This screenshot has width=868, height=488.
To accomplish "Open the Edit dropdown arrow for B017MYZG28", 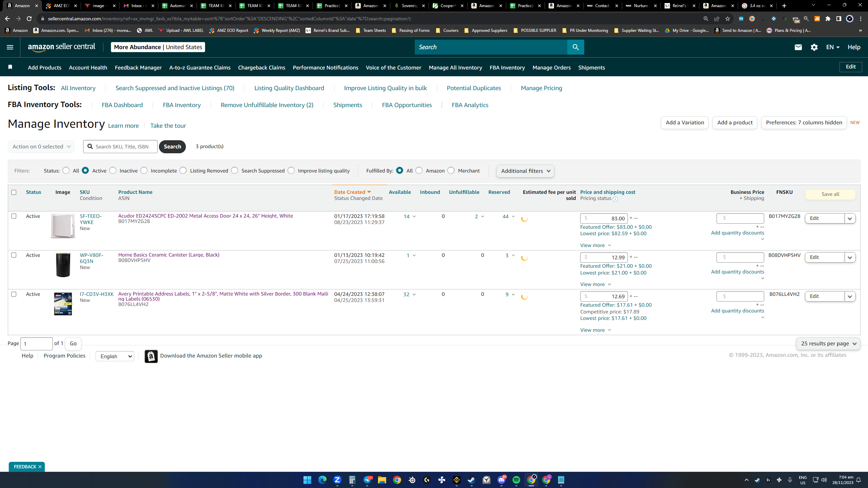I will 850,219.
